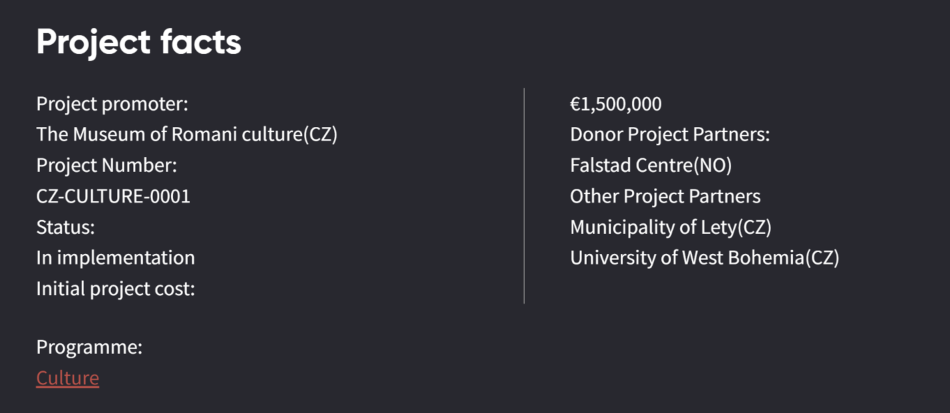The height and width of the screenshot is (413, 950).
Task: Select the Project Number label
Action: [106, 166]
